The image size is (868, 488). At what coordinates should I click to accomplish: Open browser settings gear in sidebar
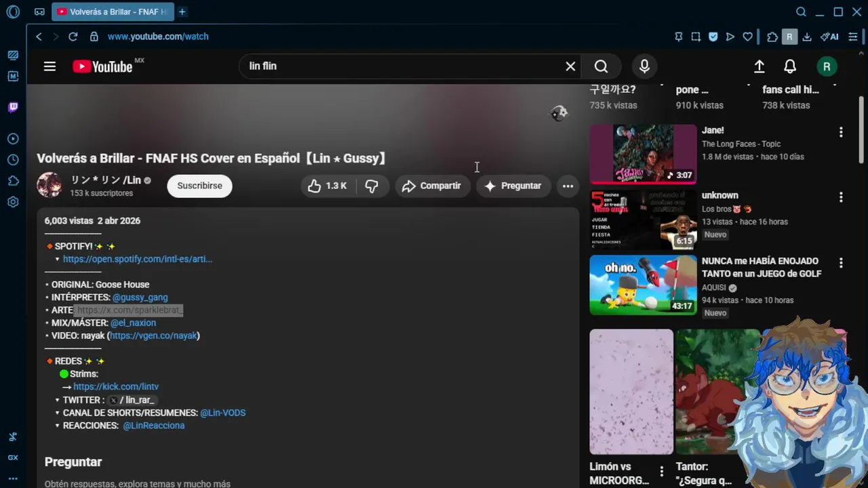click(13, 202)
